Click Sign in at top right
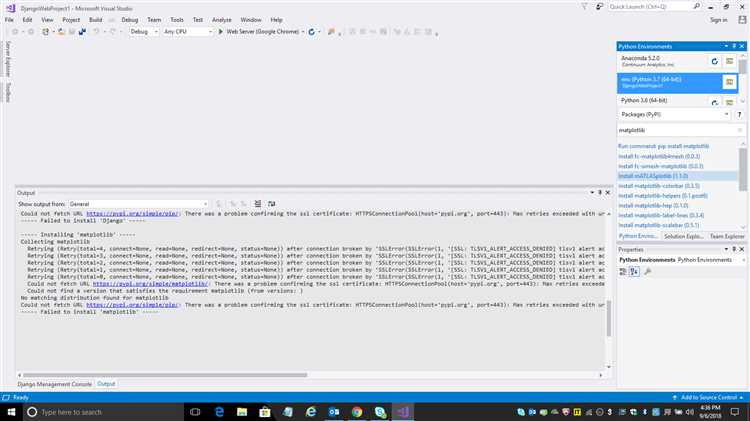The height and width of the screenshot is (421, 750). (x=718, y=20)
